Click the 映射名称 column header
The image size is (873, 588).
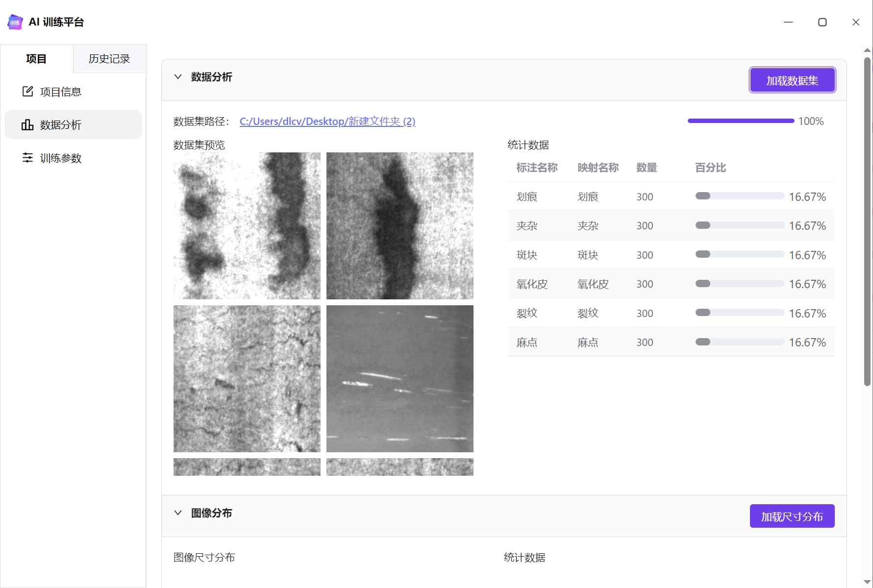point(598,168)
